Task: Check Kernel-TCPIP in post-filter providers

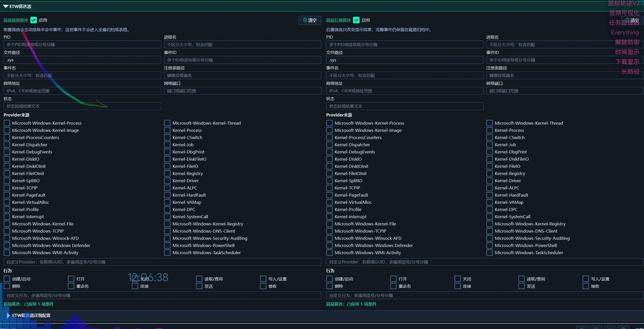Action: coord(329,188)
